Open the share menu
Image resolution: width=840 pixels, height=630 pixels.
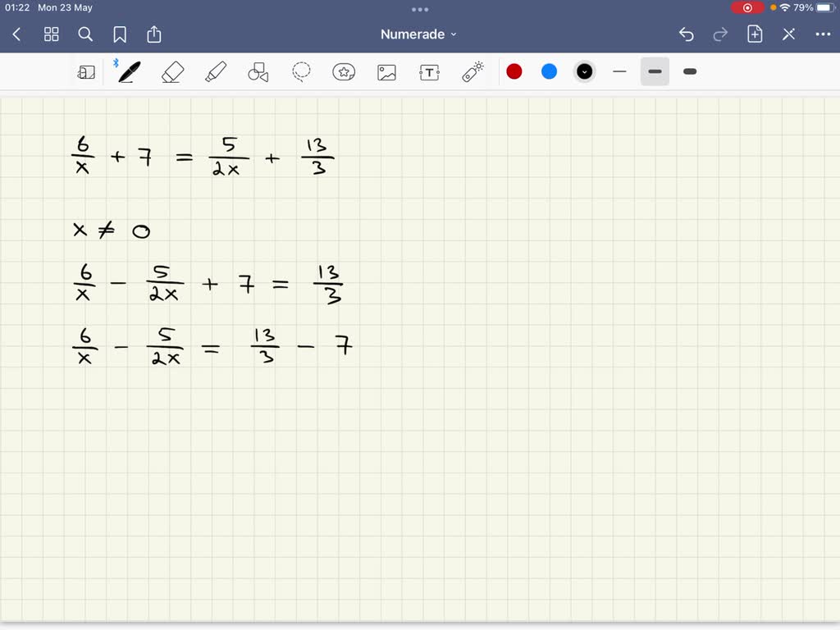click(x=153, y=34)
